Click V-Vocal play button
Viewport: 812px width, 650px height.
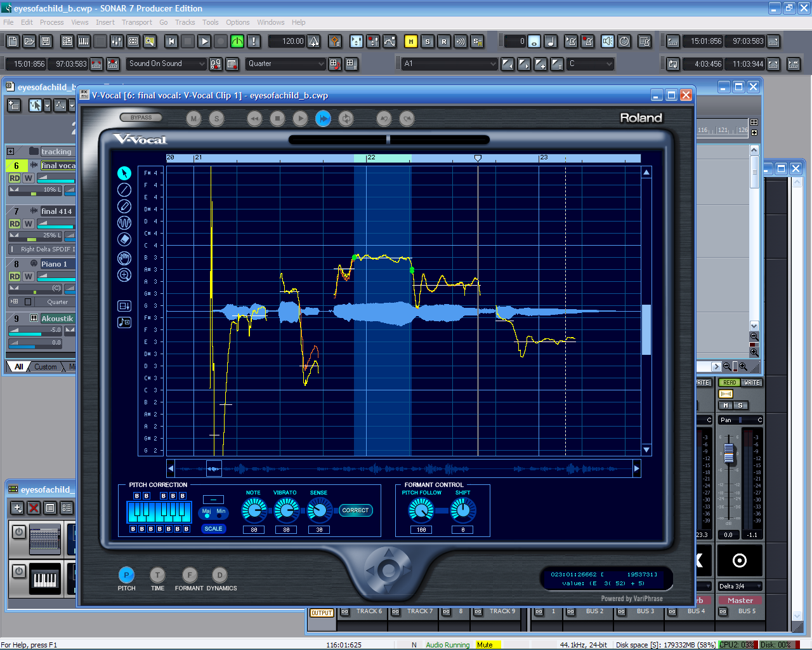301,119
